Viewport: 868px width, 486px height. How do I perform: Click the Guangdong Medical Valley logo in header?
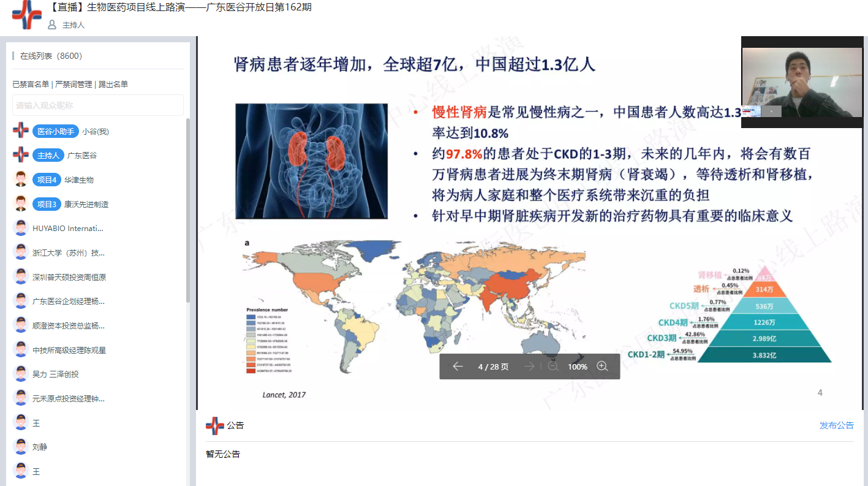pyautogui.click(x=26, y=15)
